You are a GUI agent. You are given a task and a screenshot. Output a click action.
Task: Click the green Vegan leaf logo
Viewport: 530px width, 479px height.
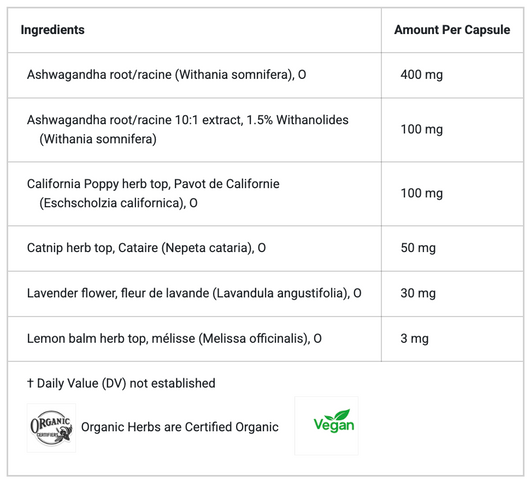point(334,421)
